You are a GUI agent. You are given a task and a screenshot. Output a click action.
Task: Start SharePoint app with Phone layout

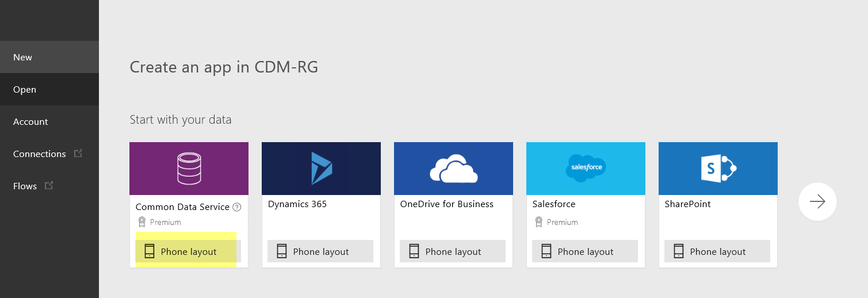(x=717, y=251)
